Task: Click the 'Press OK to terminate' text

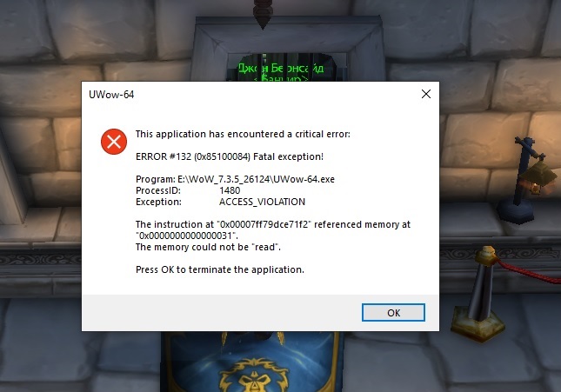Action: click(x=220, y=269)
